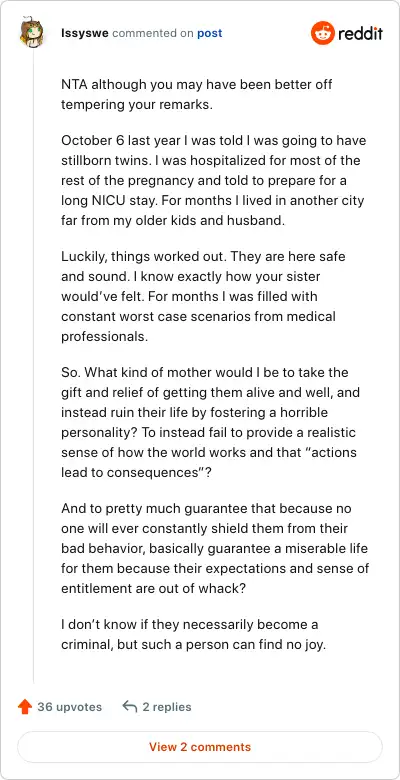
Task: Select the paragraph starting "And to pretty much guarantee"
Action: point(215,549)
